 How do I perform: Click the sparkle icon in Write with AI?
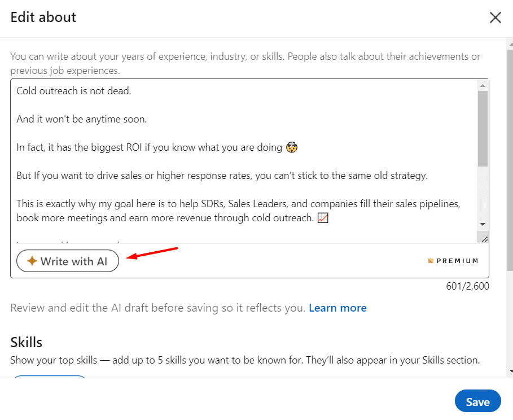click(32, 261)
